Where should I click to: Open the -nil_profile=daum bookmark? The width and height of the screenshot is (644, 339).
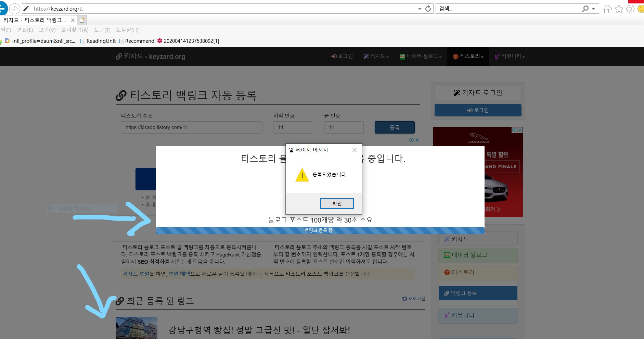click(x=40, y=41)
